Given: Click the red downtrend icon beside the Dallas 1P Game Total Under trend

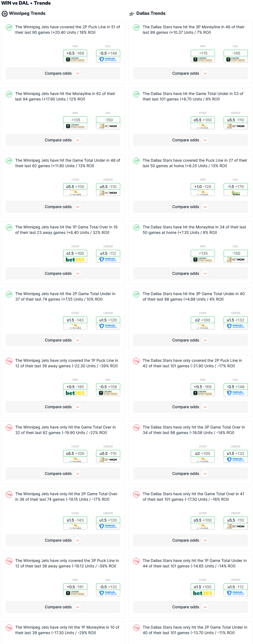Looking at the screenshot, I should [136, 561].
